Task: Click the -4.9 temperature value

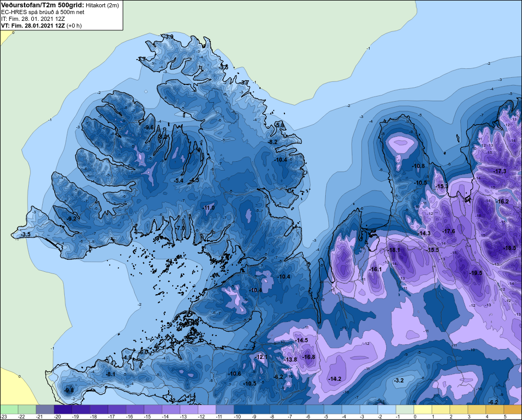Action: tap(127, 357)
